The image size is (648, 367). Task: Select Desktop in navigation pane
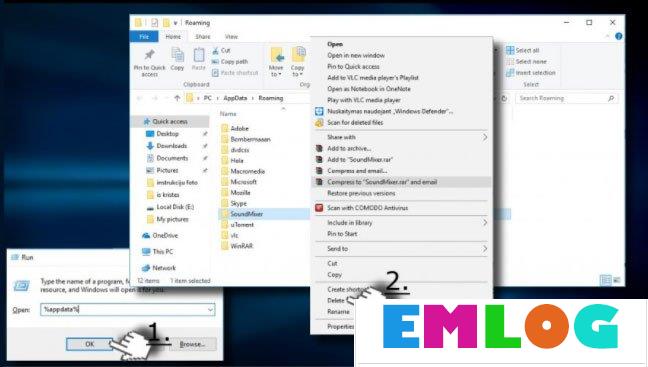(x=167, y=133)
